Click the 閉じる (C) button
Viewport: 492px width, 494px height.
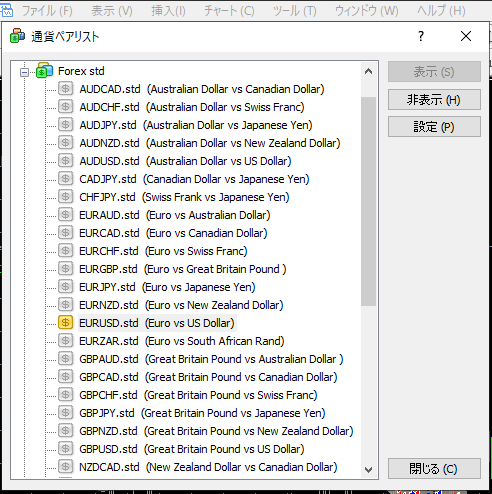(x=434, y=469)
